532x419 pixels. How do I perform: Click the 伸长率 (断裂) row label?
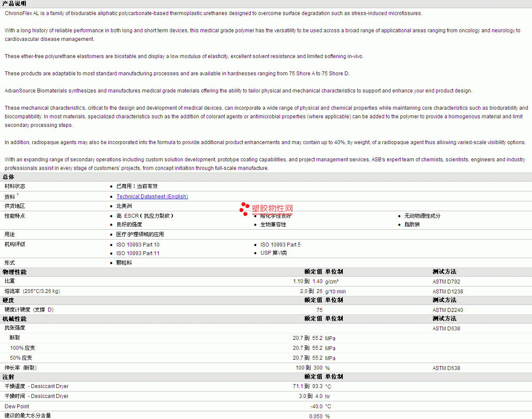(21, 368)
